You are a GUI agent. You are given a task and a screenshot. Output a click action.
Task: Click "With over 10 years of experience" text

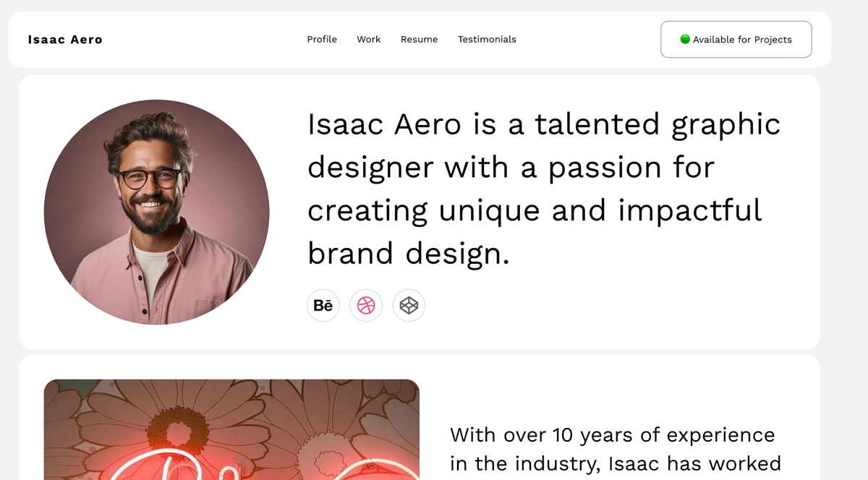[612, 435]
